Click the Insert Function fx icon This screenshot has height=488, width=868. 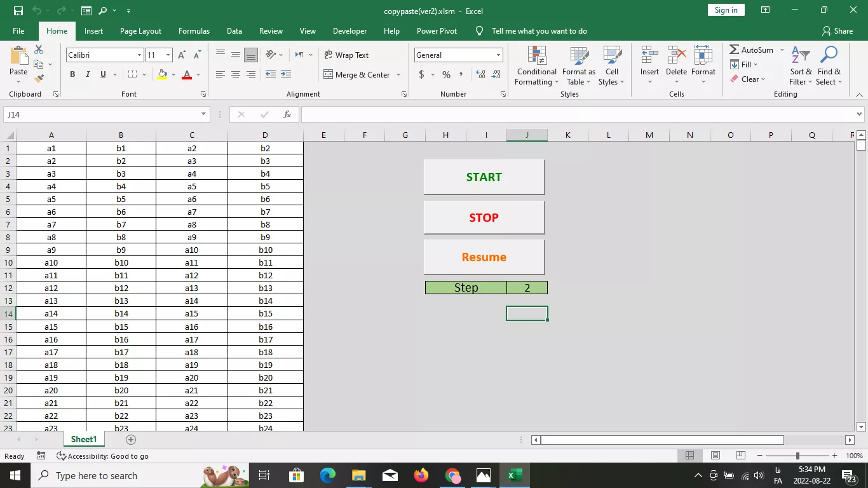[x=287, y=114]
